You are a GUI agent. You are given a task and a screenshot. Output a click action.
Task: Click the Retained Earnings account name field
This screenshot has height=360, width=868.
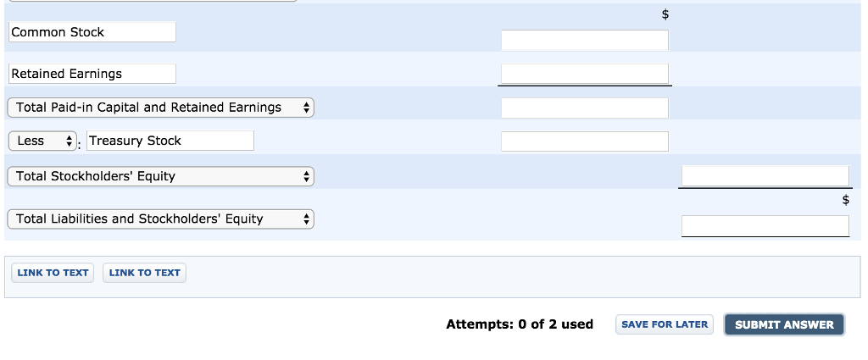(92, 74)
